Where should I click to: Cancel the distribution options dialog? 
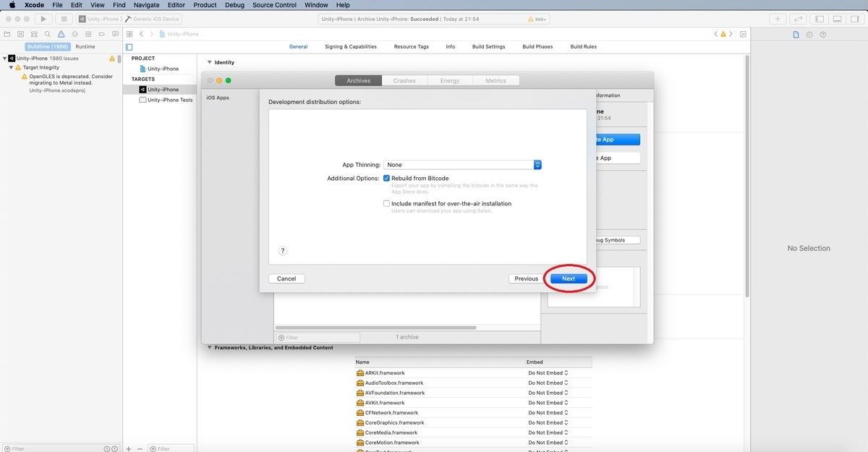point(286,278)
